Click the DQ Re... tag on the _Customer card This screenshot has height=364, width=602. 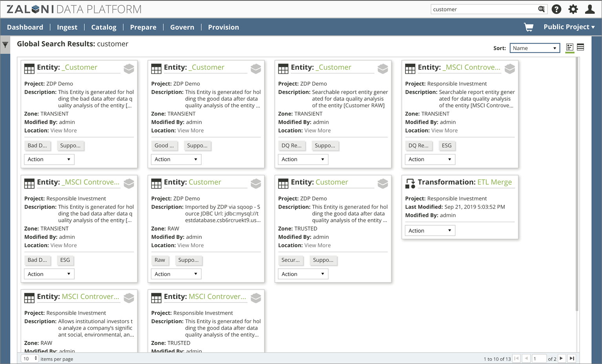(291, 146)
